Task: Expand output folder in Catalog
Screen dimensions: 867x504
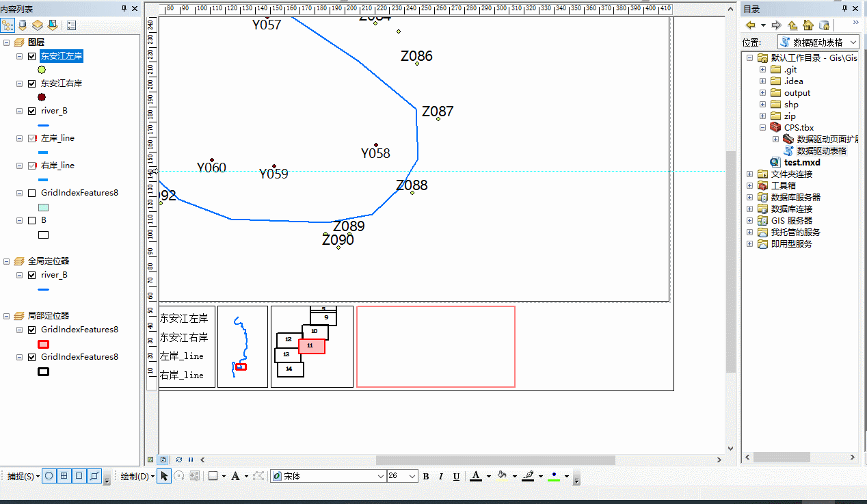Action: coord(763,93)
